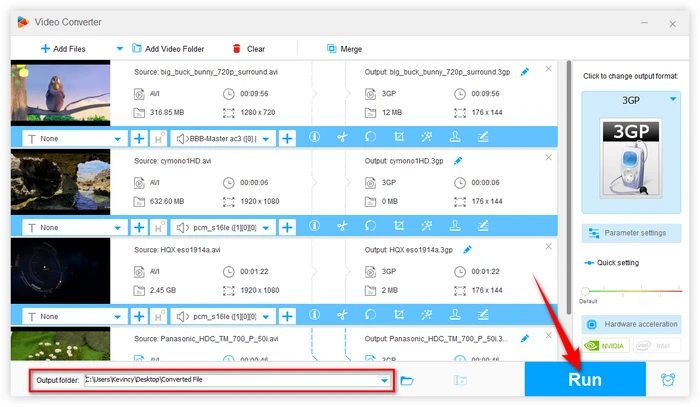Rename output cymono1HD.3gp with pencil icon
This screenshot has height=407, width=700.
click(x=458, y=161)
